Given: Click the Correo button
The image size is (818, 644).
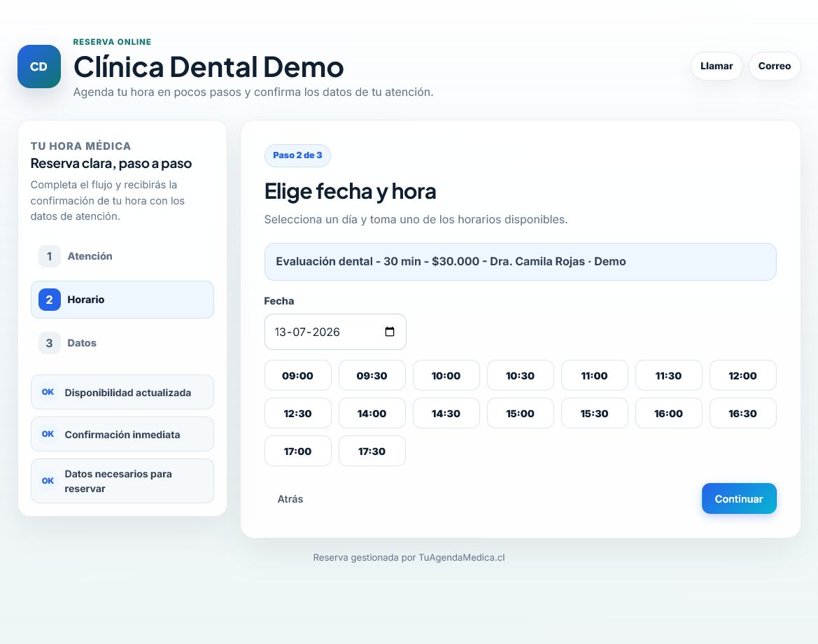Looking at the screenshot, I should tap(774, 66).
